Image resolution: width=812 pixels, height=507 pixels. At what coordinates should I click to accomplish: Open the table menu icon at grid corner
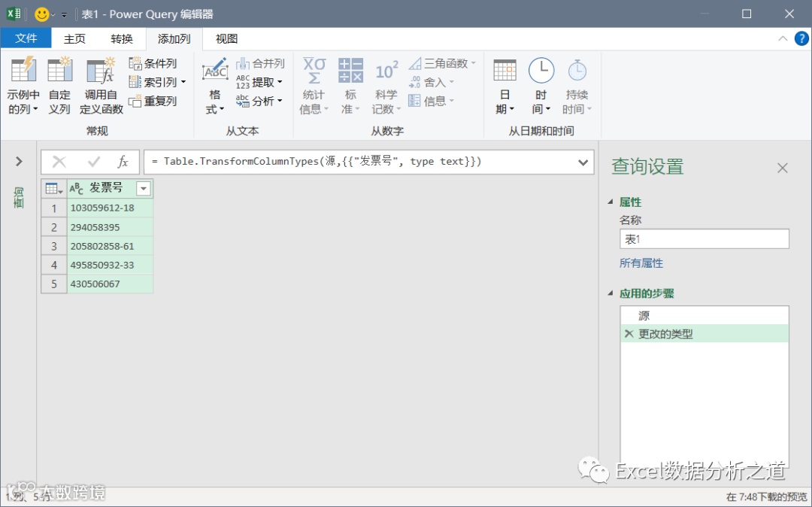point(54,189)
